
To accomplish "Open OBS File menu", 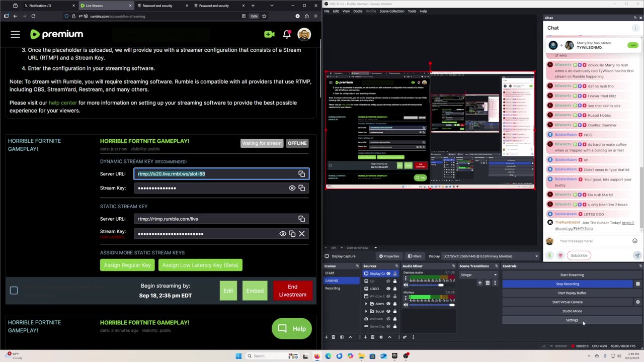I will tap(327, 11).
